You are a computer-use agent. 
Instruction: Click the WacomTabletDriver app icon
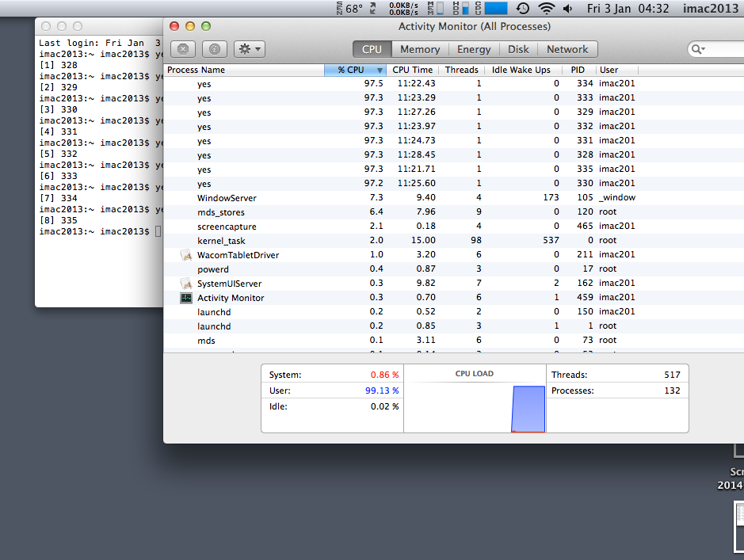[x=186, y=254]
